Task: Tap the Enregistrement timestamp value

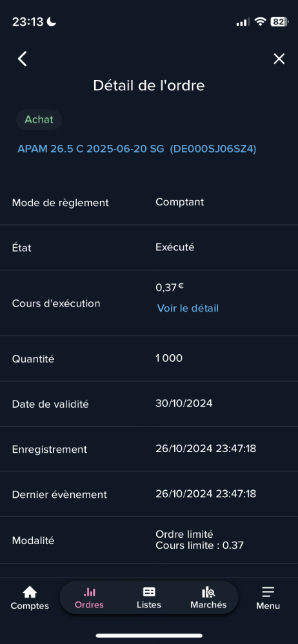Action: pyautogui.click(x=206, y=448)
